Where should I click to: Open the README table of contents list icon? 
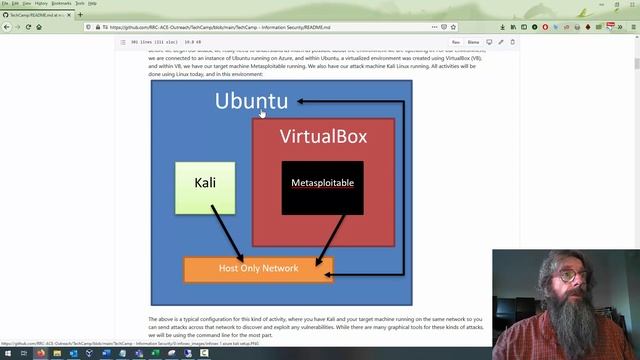[x=123, y=42]
